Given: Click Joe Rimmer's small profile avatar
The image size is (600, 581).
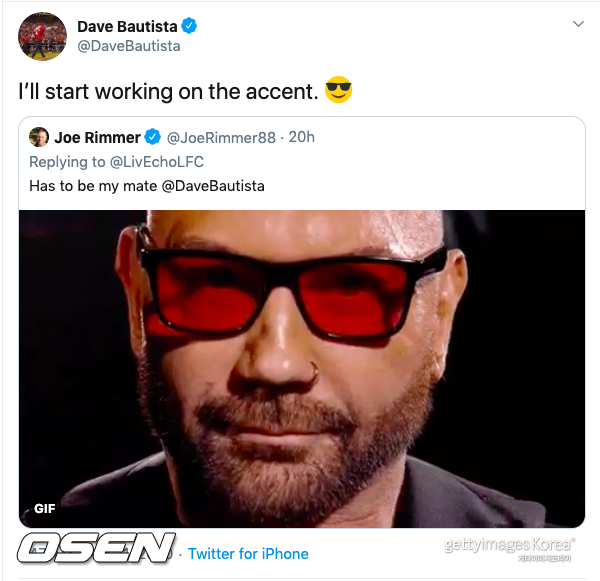Looking at the screenshot, I should (39, 137).
